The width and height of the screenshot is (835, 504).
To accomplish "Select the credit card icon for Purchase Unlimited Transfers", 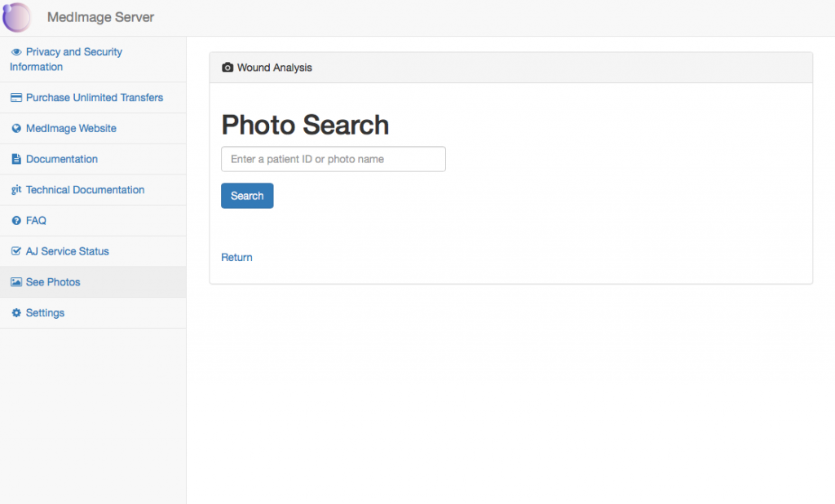I will pos(15,97).
